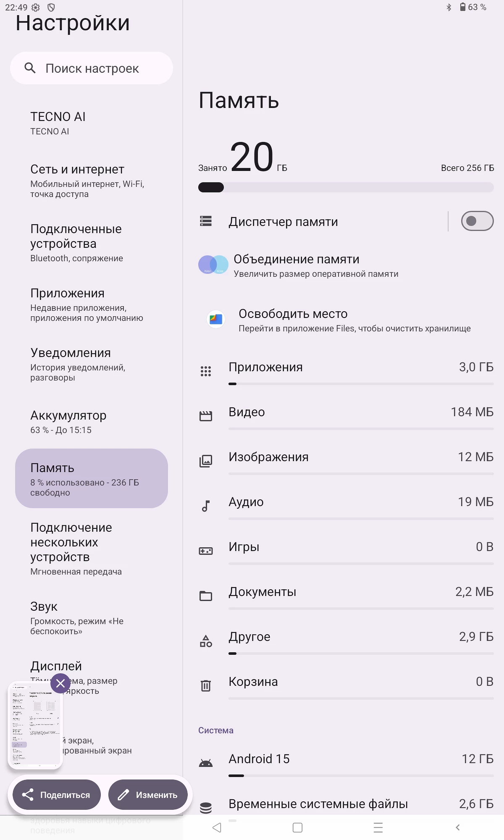Click the Видео clapperboard icon
Viewport: 504px width, 840px height.
[x=206, y=416]
